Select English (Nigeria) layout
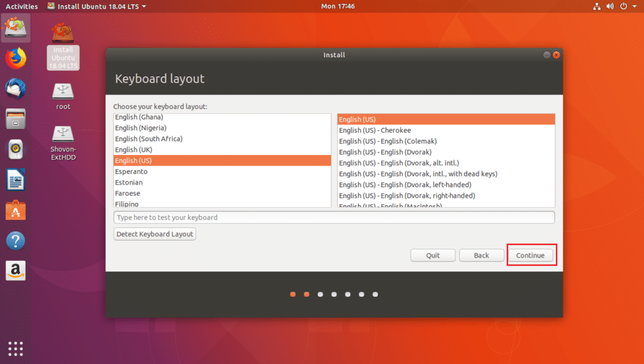This screenshot has height=364, width=644. pyautogui.click(x=222, y=128)
